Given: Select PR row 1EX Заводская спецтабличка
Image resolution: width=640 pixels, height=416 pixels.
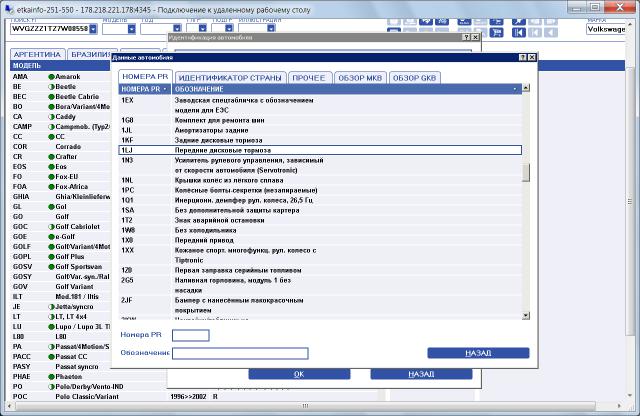Looking at the screenshot, I should coord(320,105).
